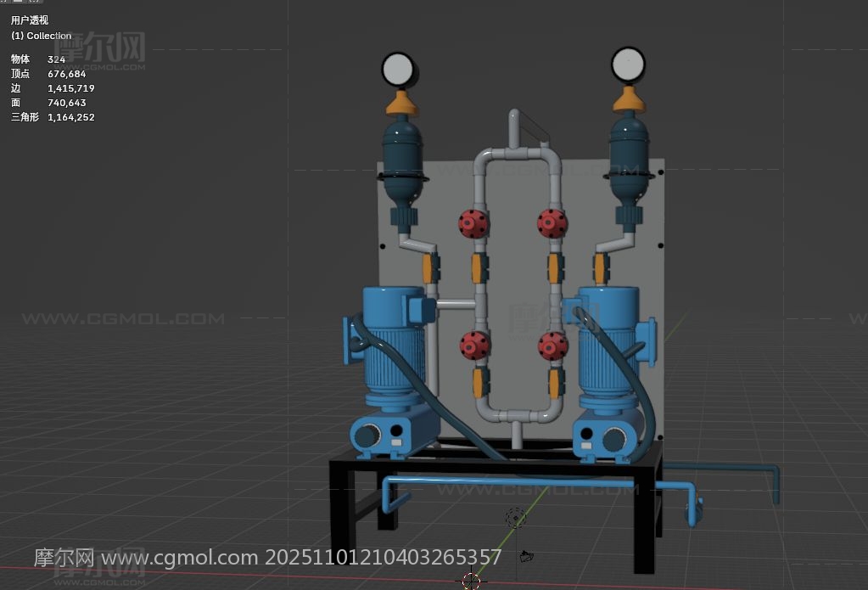Select the left pressure gauge dial

[398, 69]
